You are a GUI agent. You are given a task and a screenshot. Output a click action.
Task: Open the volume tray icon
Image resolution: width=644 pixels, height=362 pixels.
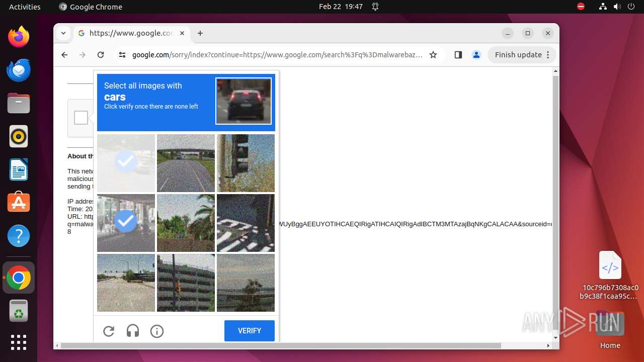pos(617,7)
